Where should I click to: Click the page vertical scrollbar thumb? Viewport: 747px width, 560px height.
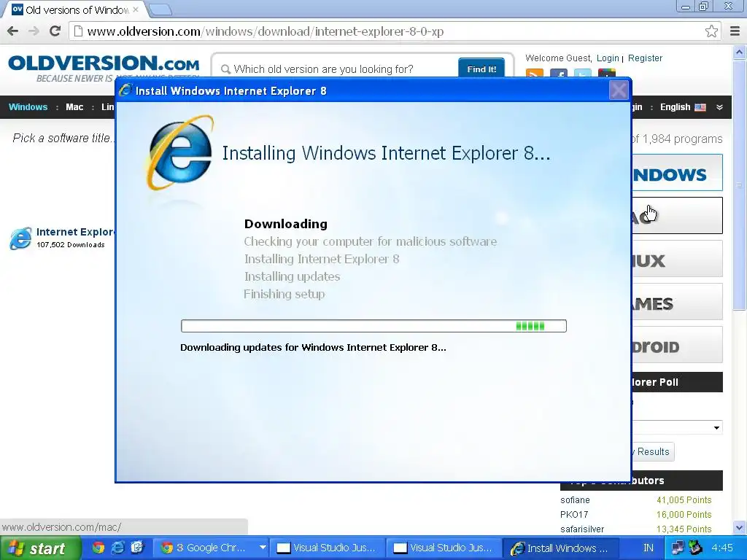click(740, 184)
